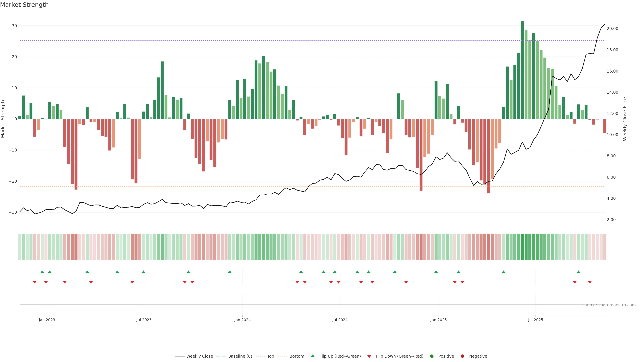Click the Jan 2024 x-axis label
The width and height of the screenshot is (644, 362).
pyautogui.click(x=242, y=320)
